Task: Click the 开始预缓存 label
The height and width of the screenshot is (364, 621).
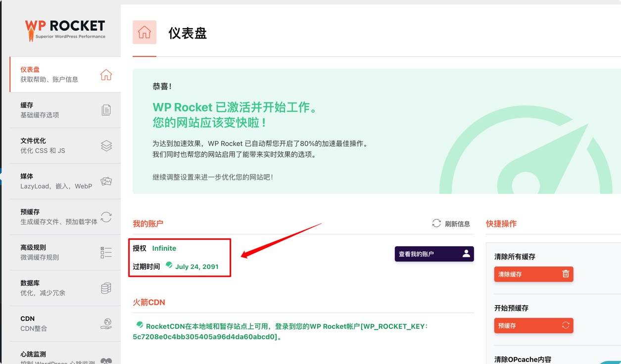Action: pyautogui.click(x=511, y=308)
